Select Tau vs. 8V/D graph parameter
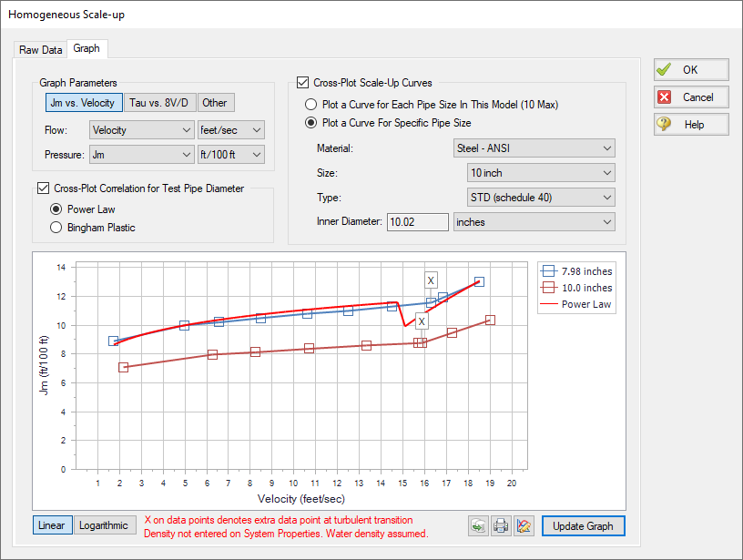The image size is (743, 560). pyautogui.click(x=159, y=102)
